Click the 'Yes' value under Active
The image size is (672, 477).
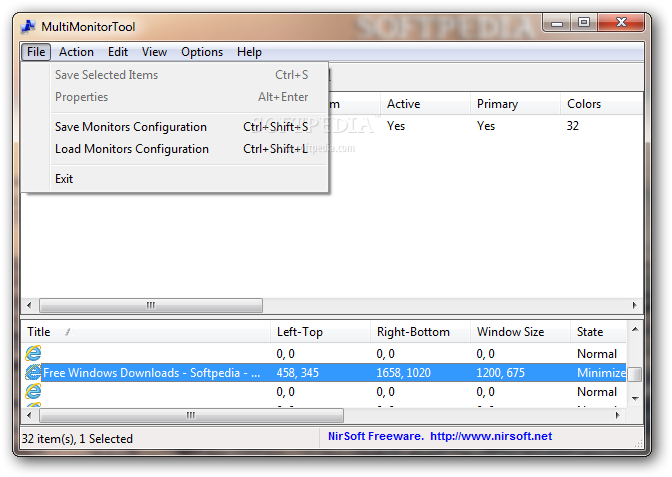396,126
